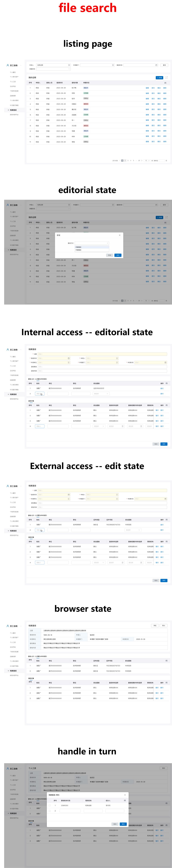Click calendar icon in Internal access 申请时间 field
This screenshot has height=868, width=172.
click(165, 362)
